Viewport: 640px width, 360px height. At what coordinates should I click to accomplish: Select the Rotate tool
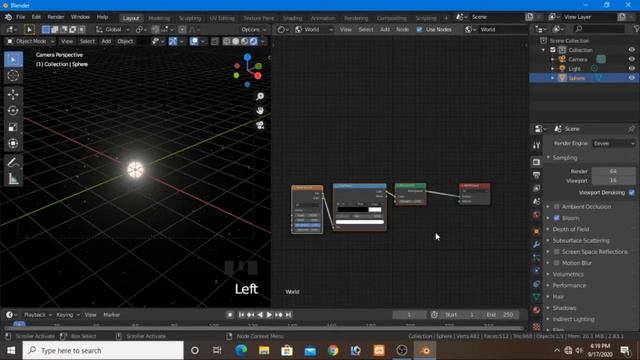[13, 111]
